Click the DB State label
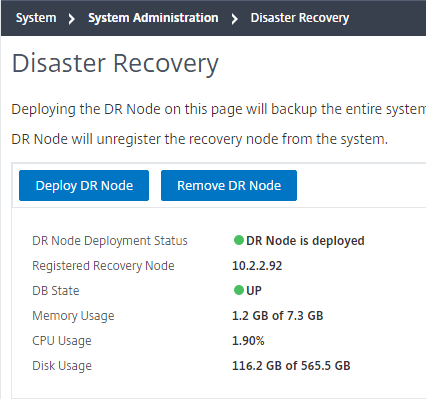The width and height of the screenshot is (426, 399). [56, 291]
